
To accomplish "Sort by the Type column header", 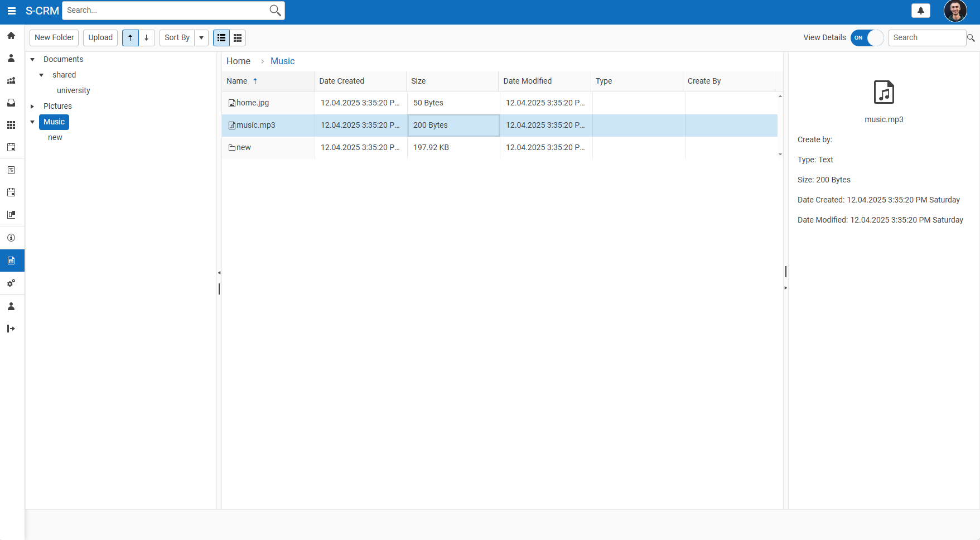I will click(637, 81).
